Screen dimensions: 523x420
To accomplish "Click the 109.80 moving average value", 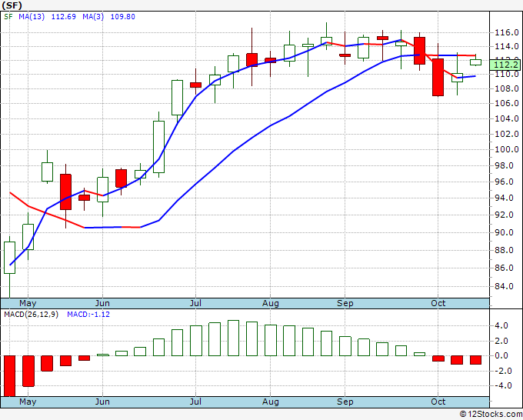I will tap(123, 17).
